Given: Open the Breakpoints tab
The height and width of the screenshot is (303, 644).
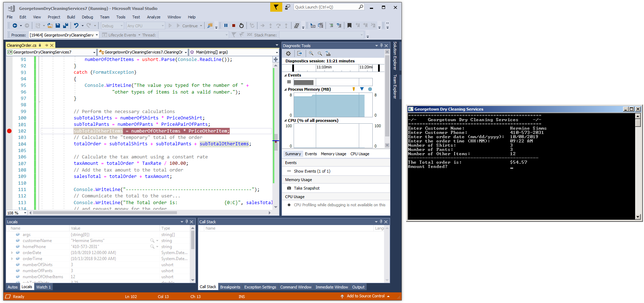Looking at the screenshot, I should pos(230,287).
